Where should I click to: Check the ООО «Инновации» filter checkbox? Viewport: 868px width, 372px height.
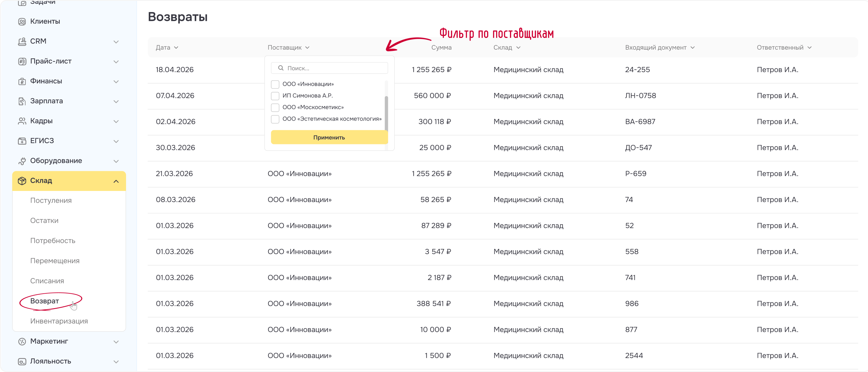click(275, 84)
